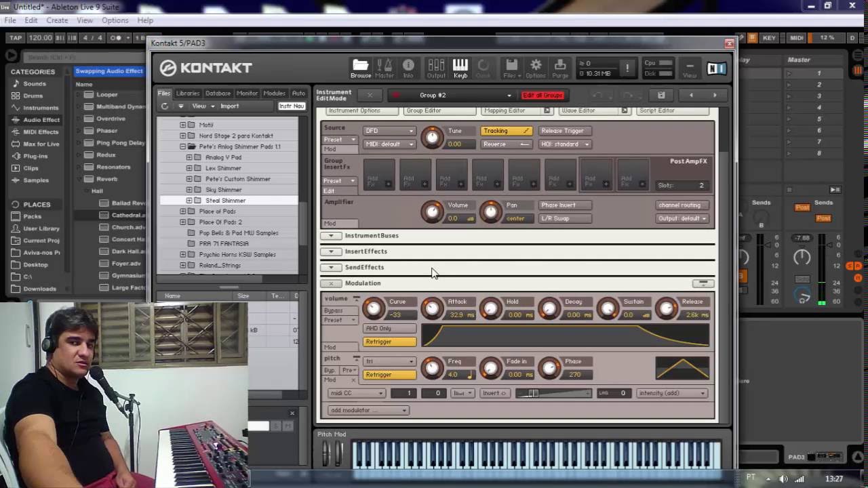This screenshot has height=488, width=868.
Task: Open Wave Editor in external window icon
Action: 625,110
